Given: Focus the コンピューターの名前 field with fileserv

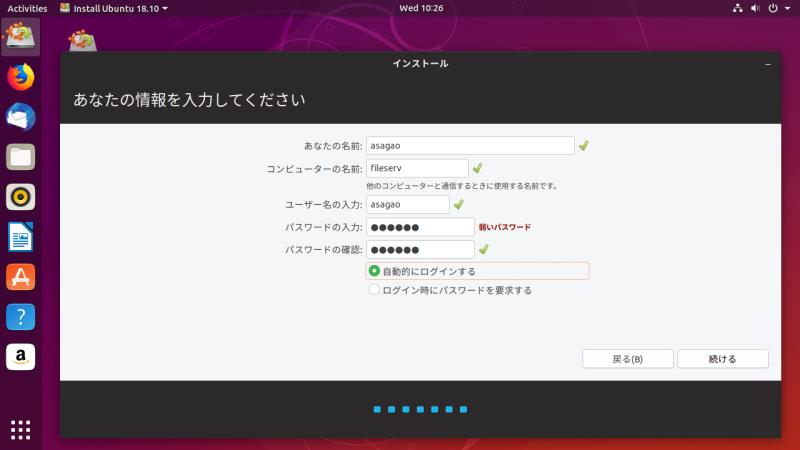Looking at the screenshot, I should (x=417, y=168).
